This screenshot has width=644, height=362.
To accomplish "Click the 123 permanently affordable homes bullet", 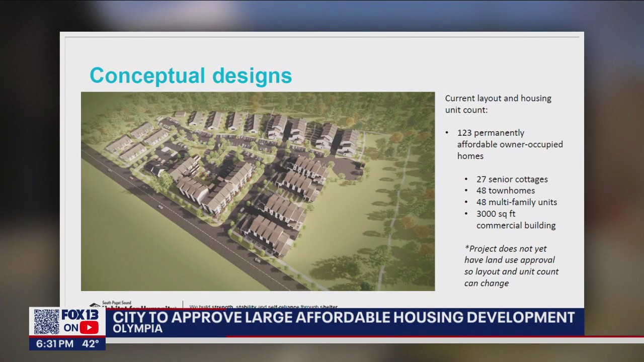I will [x=509, y=144].
